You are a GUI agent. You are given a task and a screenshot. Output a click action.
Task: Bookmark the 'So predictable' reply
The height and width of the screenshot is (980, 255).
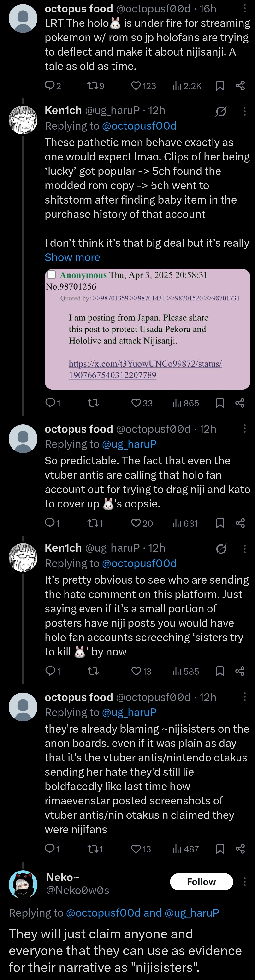pos(220,523)
